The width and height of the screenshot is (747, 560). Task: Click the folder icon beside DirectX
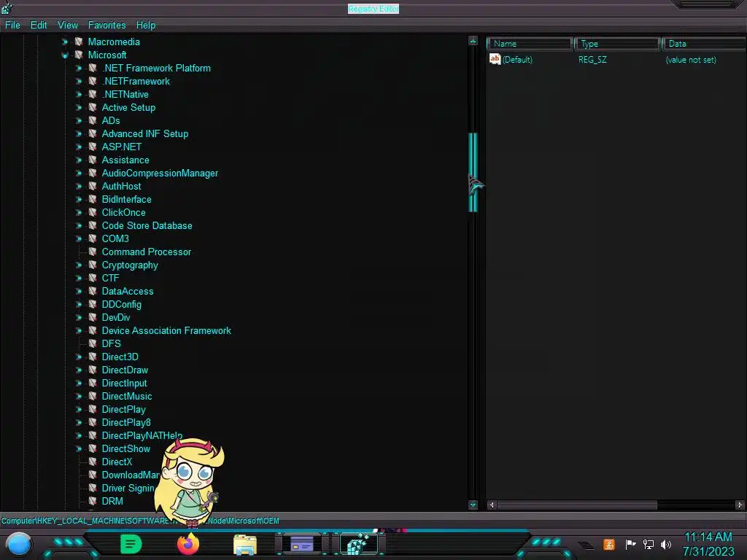click(x=93, y=462)
